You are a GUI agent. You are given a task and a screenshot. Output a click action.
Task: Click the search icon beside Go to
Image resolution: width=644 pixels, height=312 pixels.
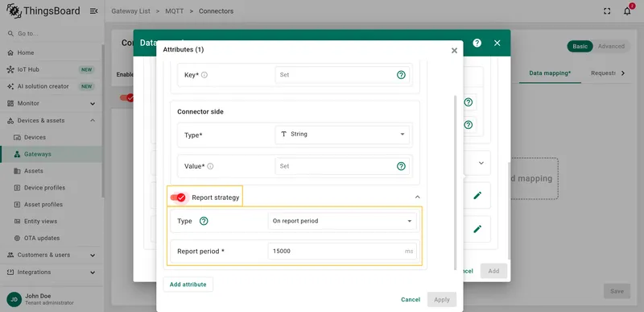10,34
